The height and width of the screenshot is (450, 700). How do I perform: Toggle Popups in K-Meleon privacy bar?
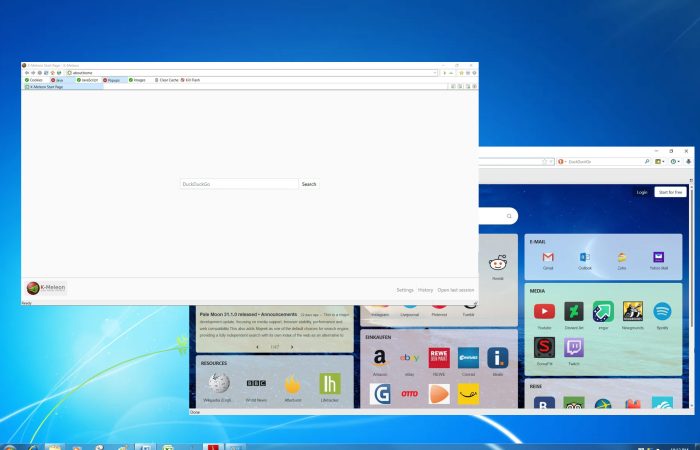coord(112,80)
